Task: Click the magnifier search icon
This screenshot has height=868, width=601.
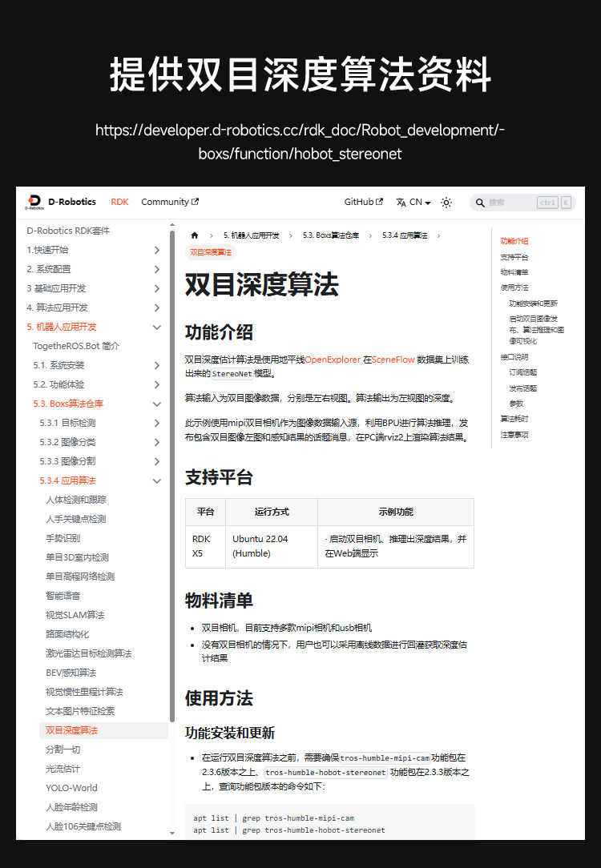Action: point(480,203)
